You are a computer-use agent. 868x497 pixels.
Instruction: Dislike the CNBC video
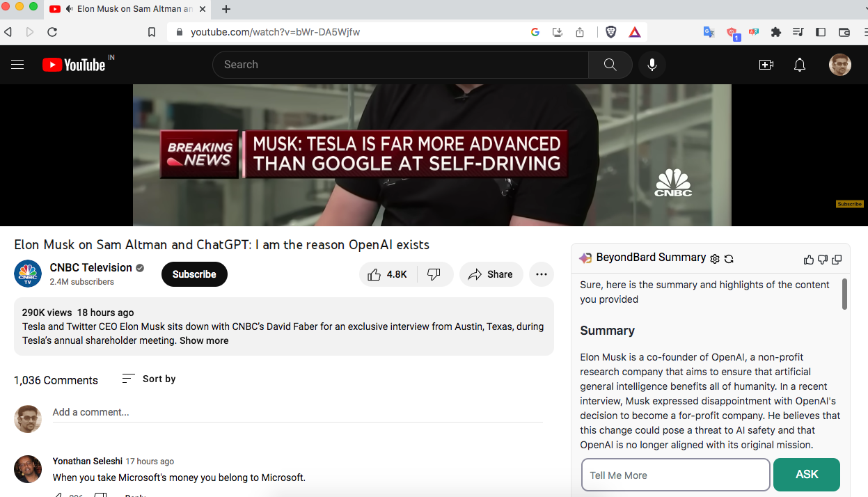pyautogui.click(x=434, y=274)
